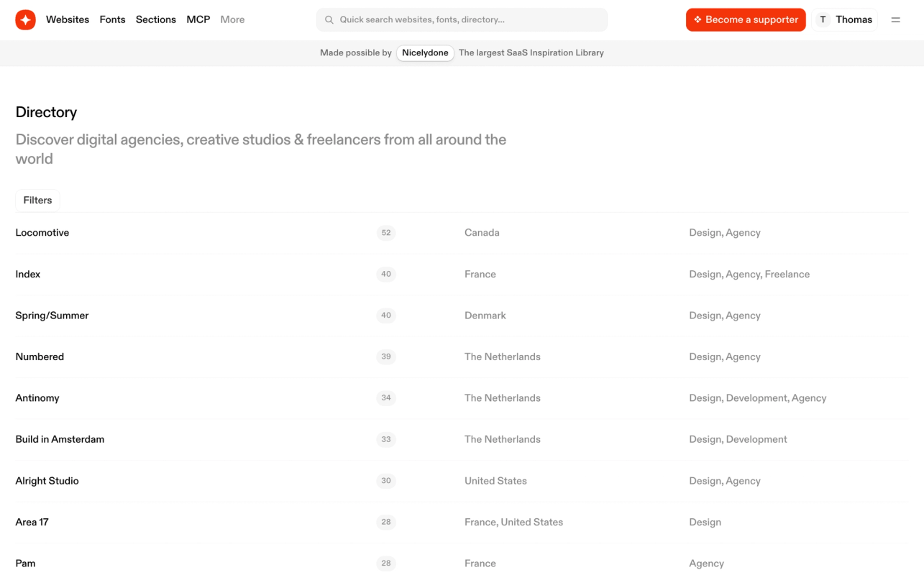
Task: Click the Thomas avatar initial icon
Action: pyautogui.click(x=823, y=20)
